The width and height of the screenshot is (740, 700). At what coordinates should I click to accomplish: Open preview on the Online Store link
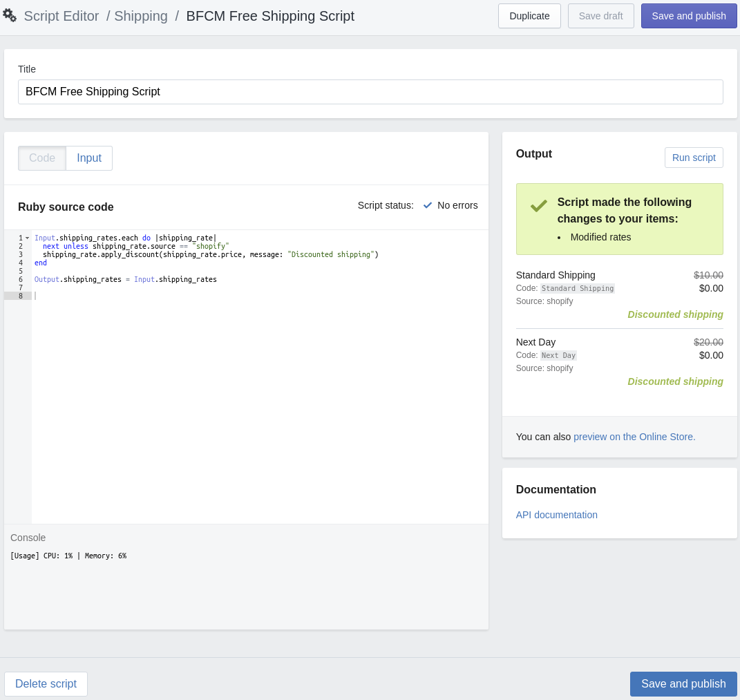pyautogui.click(x=634, y=437)
